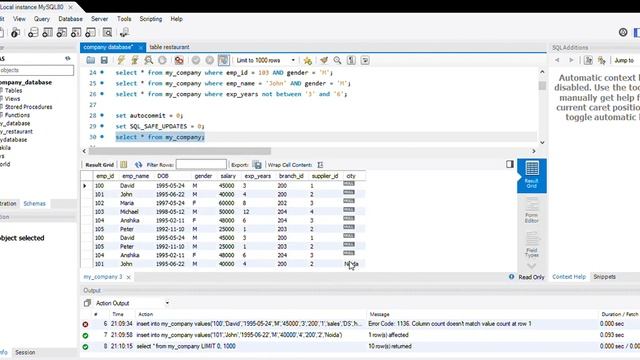Run Explain plan magnifier icon

(149, 60)
